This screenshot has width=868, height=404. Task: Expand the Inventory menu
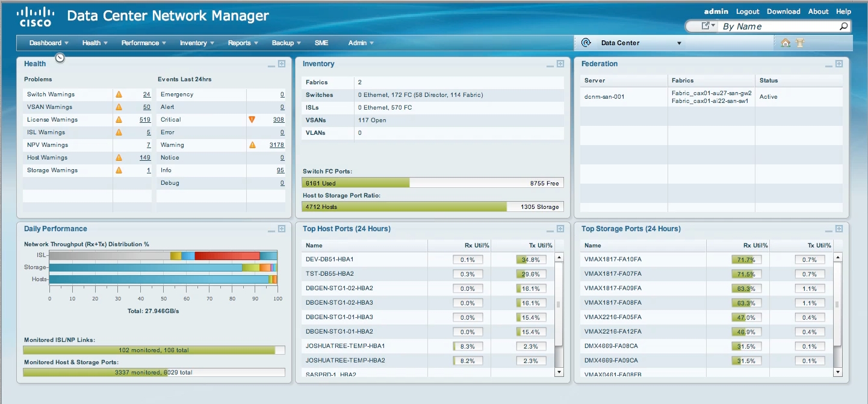[196, 43]
